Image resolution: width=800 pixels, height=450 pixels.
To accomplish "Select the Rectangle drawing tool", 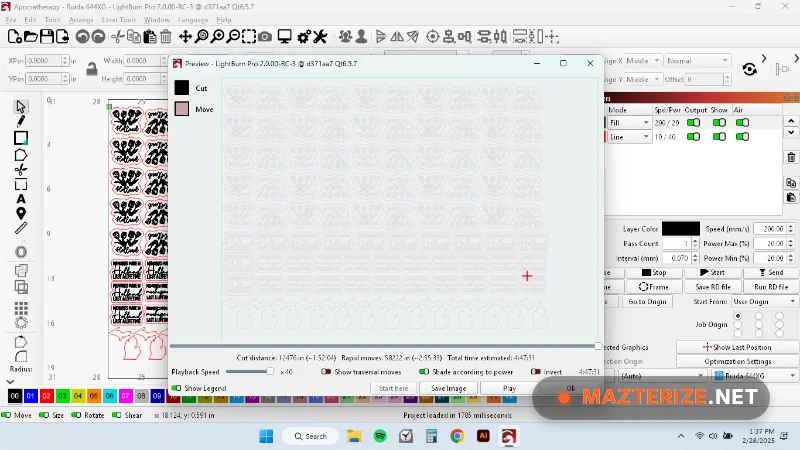I will point(21,138).
